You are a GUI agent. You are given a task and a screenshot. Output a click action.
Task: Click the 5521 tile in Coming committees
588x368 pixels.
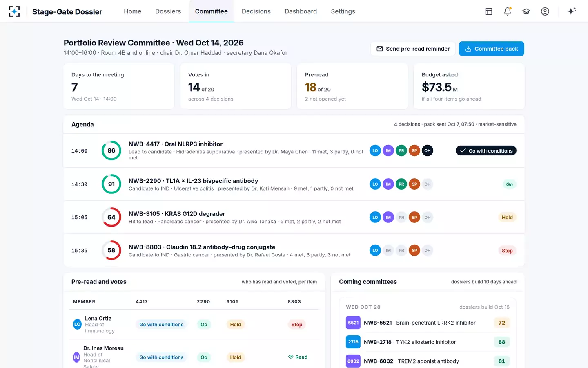[x=353, y=323]
